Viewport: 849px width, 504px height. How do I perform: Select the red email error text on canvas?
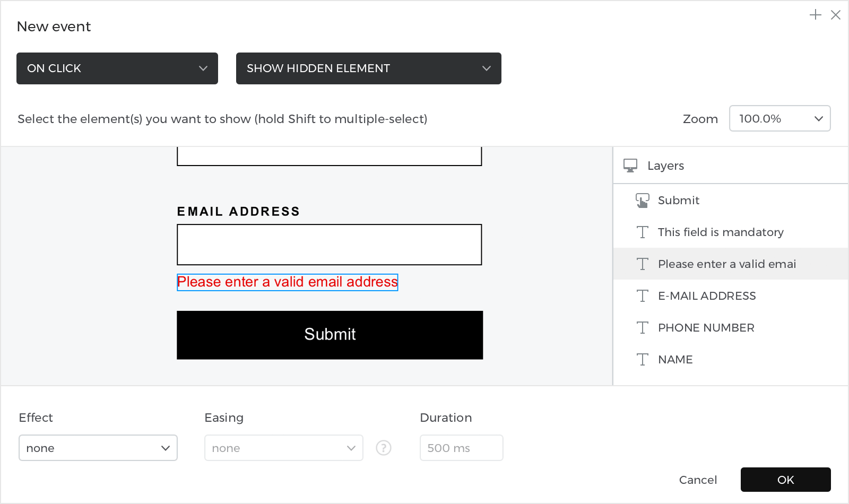point(288,282)
